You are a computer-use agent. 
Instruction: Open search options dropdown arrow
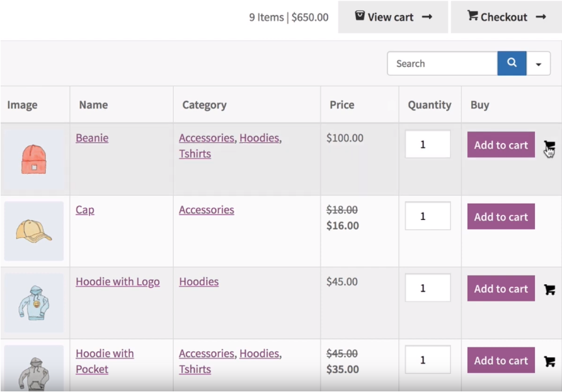539,64
